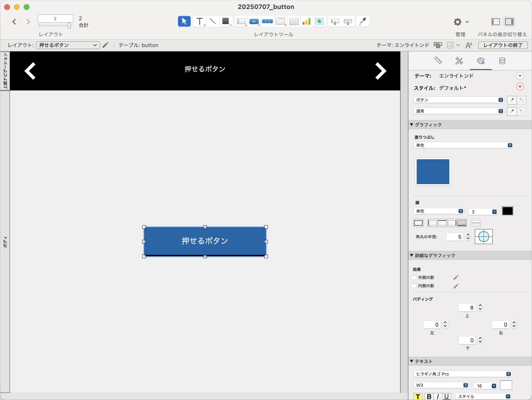Go to next layout arrow
532x400 pixels.
[28, 22]
